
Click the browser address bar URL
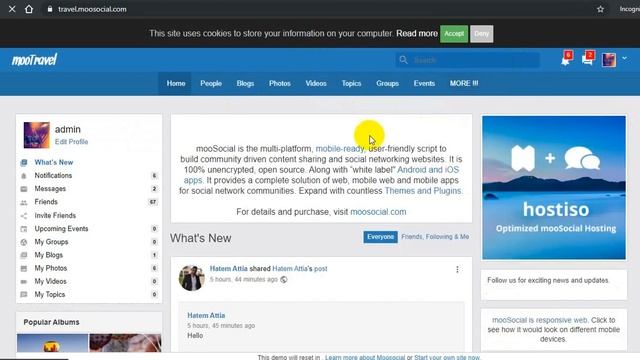(x=92, y=9)
